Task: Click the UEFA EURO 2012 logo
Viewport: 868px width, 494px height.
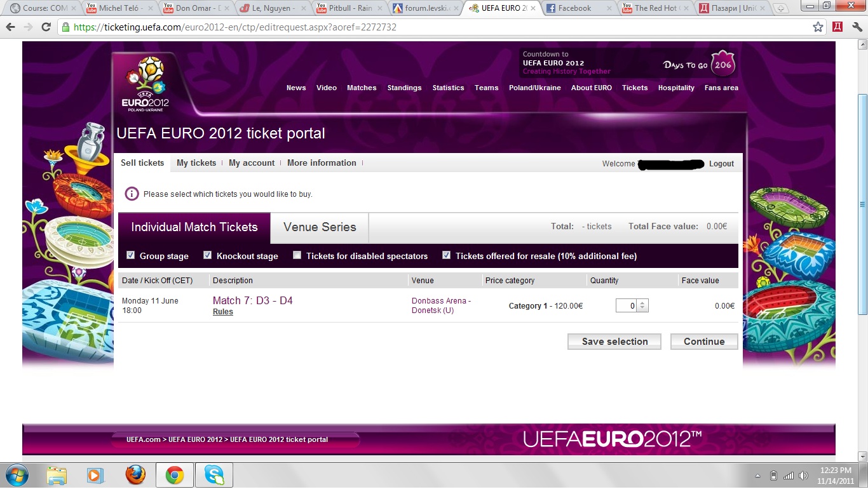Action: pos(146,84)
